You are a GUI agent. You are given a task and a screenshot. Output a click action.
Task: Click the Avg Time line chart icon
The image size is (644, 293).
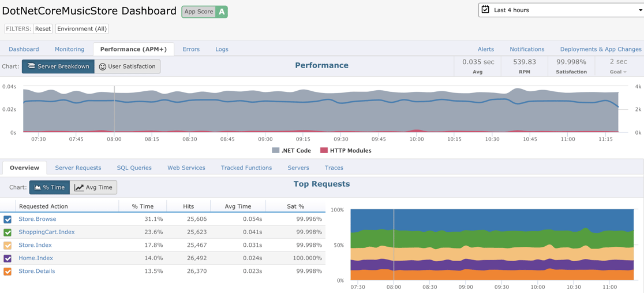click(79, 187)
